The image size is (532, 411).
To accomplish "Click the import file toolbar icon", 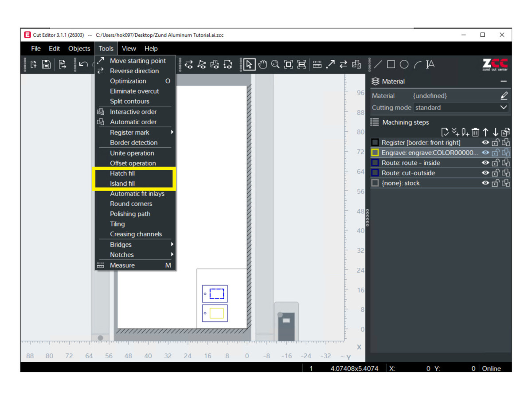I will tap(34, 65).
